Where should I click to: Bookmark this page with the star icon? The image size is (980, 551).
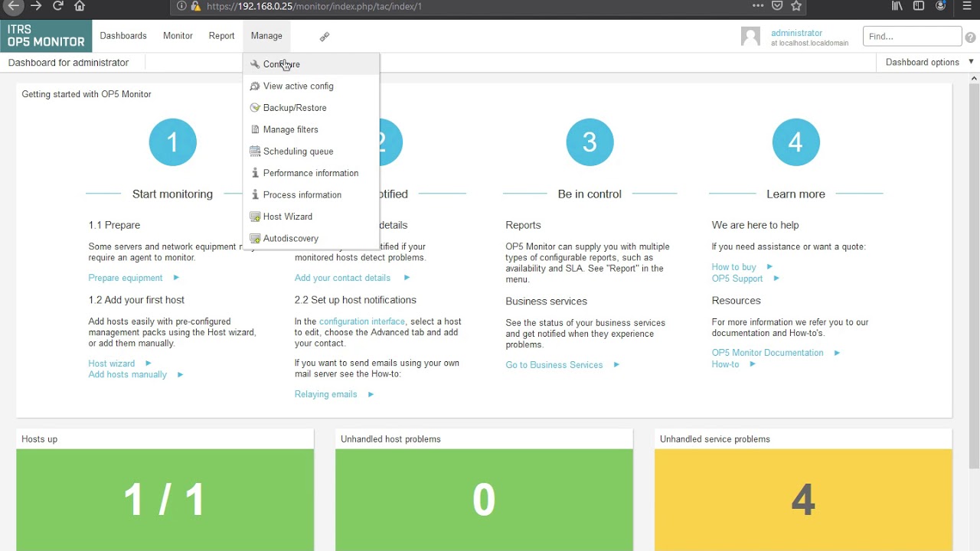point(796,6)
